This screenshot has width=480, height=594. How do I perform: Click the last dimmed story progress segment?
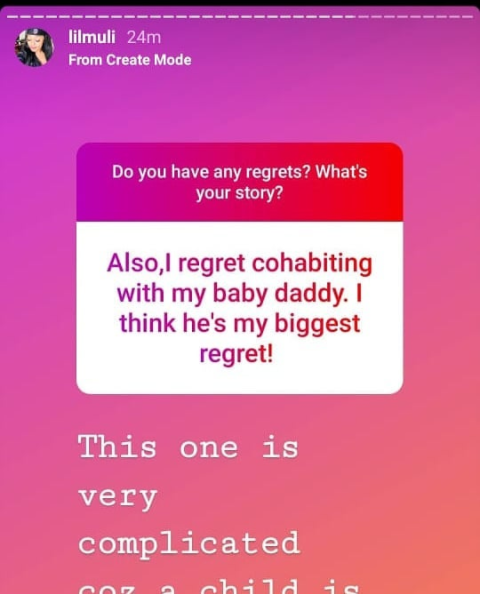coord(467,17)
